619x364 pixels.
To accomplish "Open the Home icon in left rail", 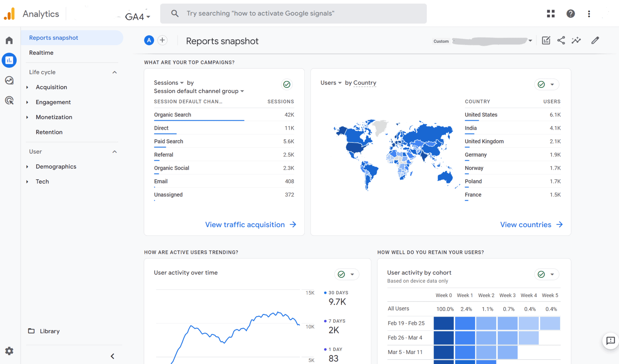I will pyautogui.click(x=9, y=40).
